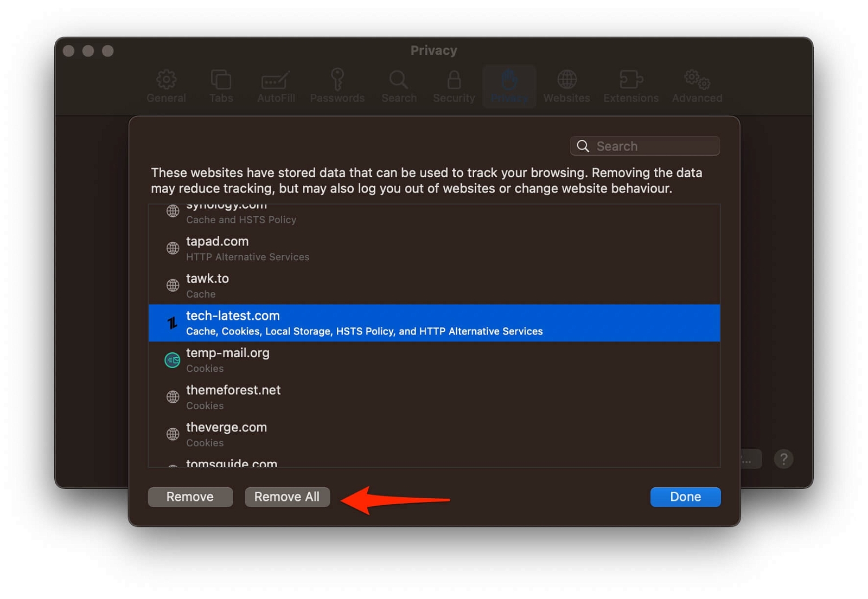868x599 pixels.
Task: Click the Remove All button
Action: (x=287, y=497)
